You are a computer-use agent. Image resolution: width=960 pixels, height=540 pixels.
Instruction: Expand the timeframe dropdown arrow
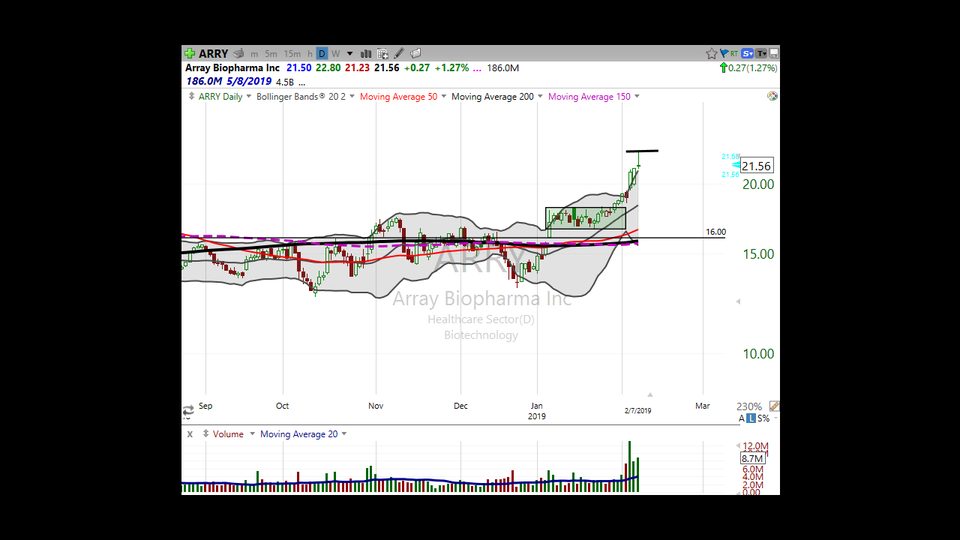coord(350,54)
